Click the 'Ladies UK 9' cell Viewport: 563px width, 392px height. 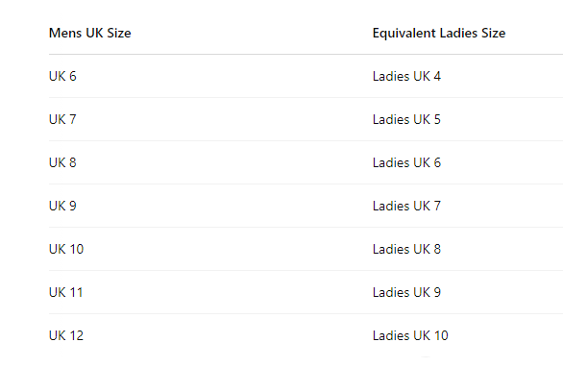click(x=406, y=292)
